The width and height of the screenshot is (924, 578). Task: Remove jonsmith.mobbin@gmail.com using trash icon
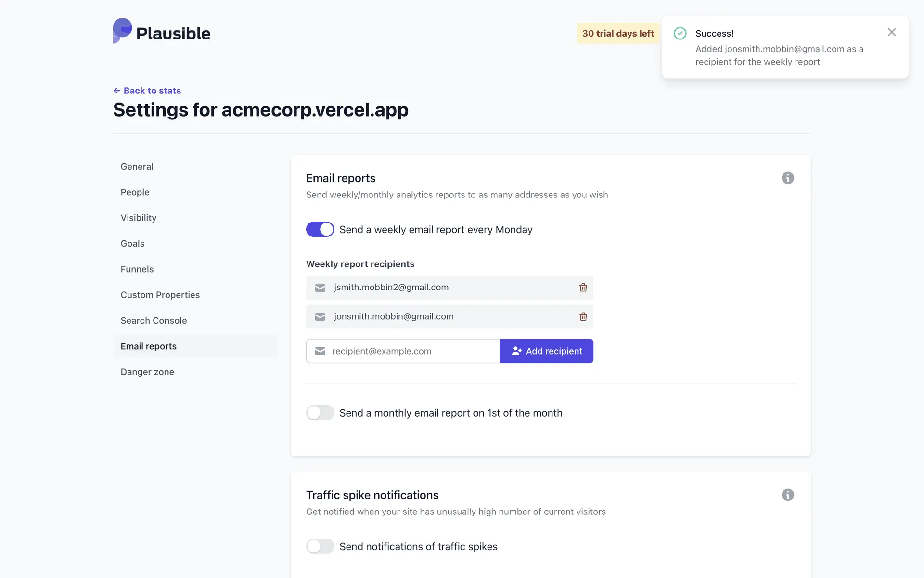tap(583, 317)
